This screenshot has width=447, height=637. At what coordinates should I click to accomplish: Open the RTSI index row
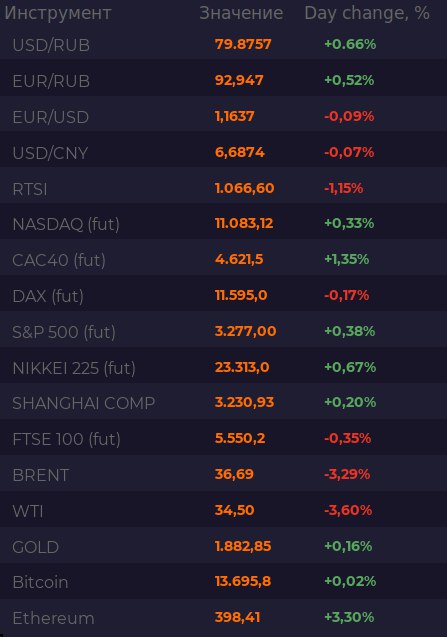224,188
